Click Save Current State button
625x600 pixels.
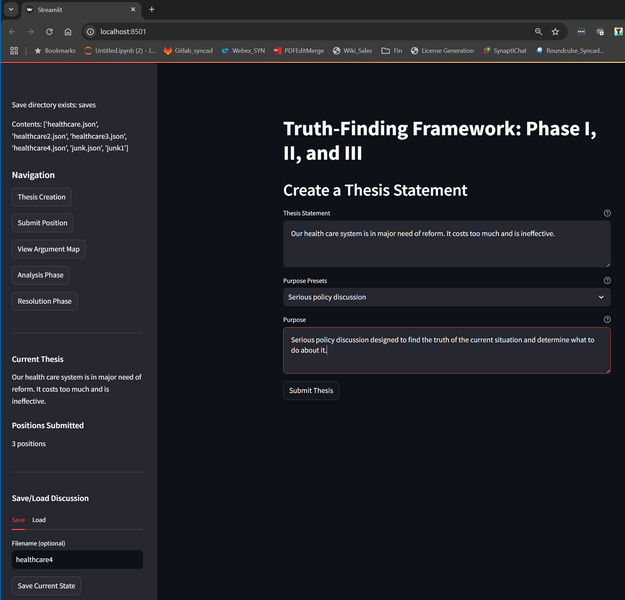tap(46, 586)
